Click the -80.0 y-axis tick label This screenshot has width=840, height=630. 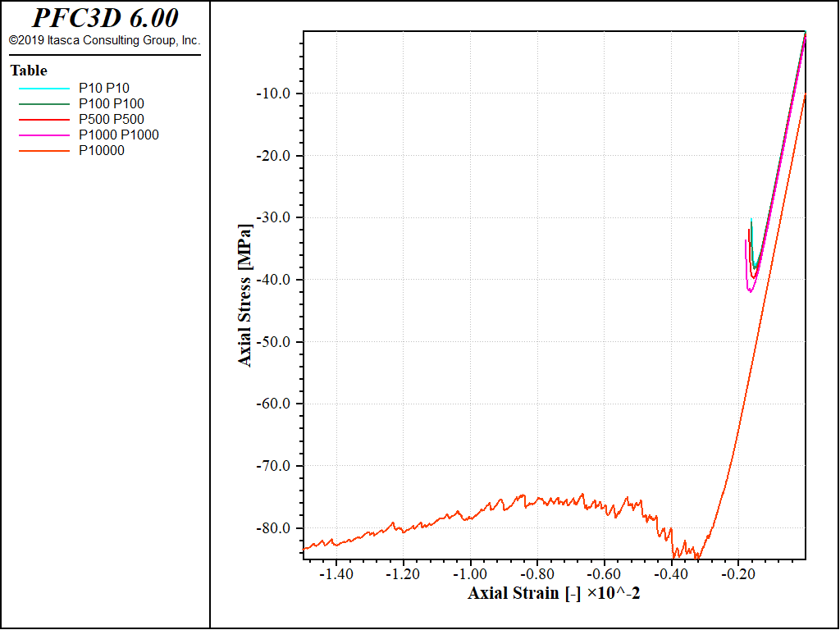(274, 528)
